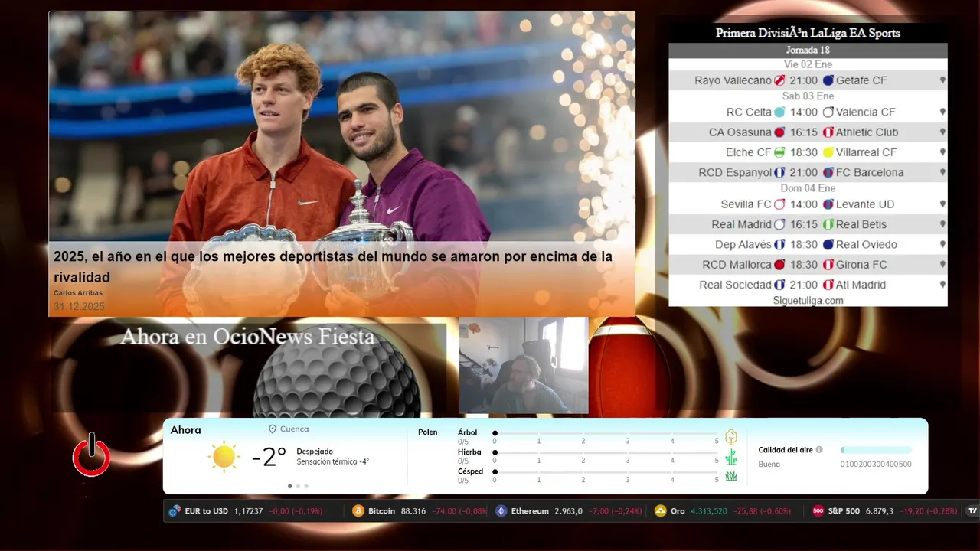Click the Real Madrid crest

(779, 224)
